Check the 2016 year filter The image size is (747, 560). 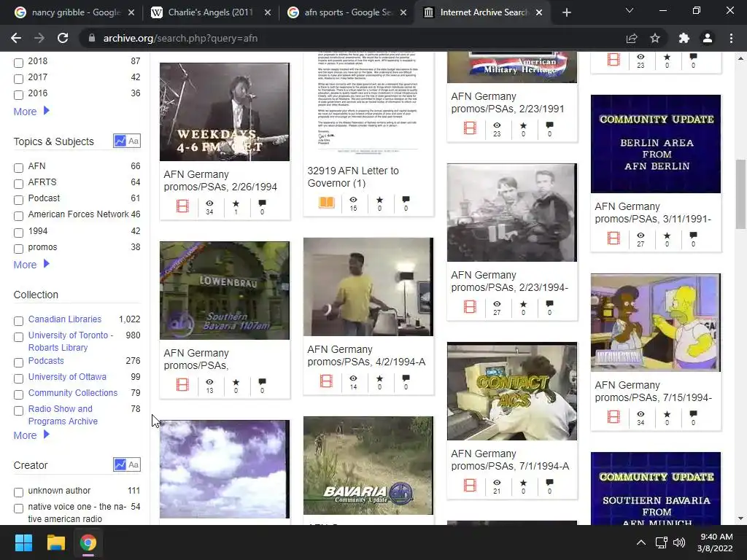18,95
